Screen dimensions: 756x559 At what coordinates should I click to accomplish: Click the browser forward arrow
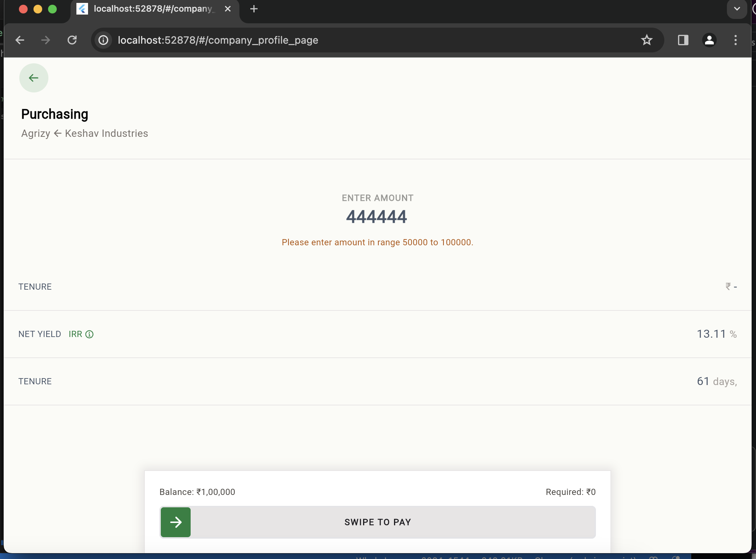coord(46,40)
